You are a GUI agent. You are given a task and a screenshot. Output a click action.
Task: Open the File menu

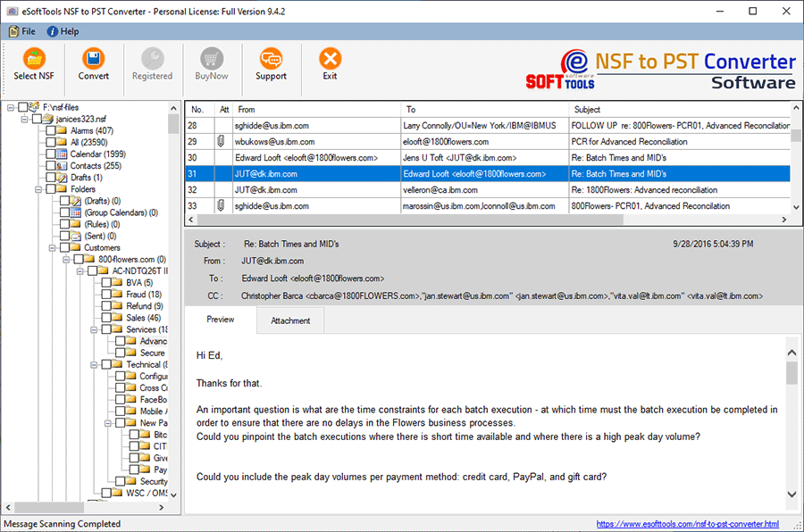click(22, 31)
